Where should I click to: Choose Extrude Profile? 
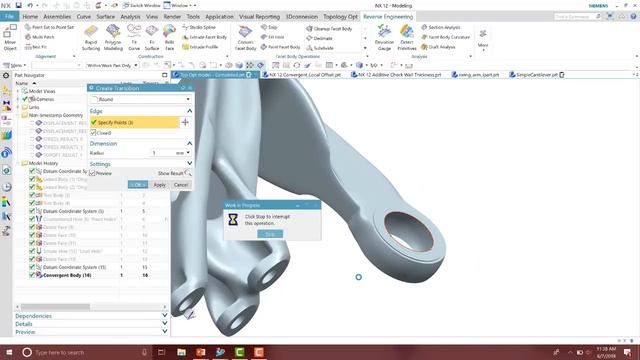[200, 47]
